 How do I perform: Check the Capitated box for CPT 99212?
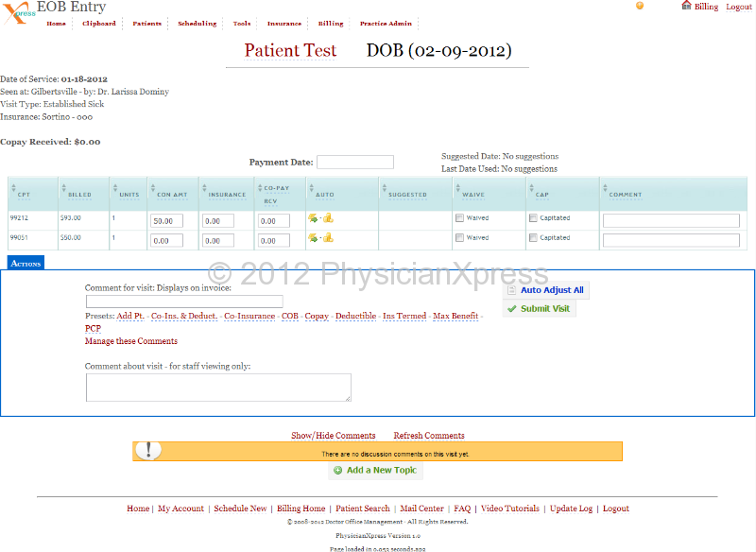pyautogui.click(x=534, y=218)
